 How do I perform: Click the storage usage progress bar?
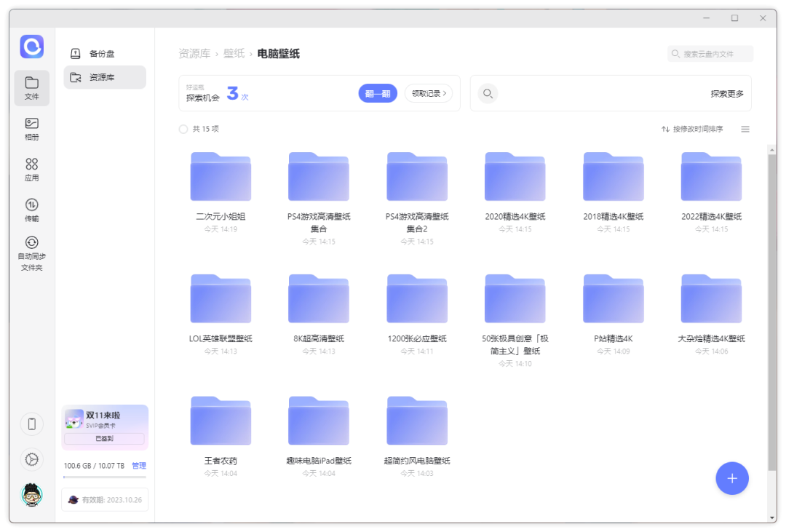click(x=105, y=477)
